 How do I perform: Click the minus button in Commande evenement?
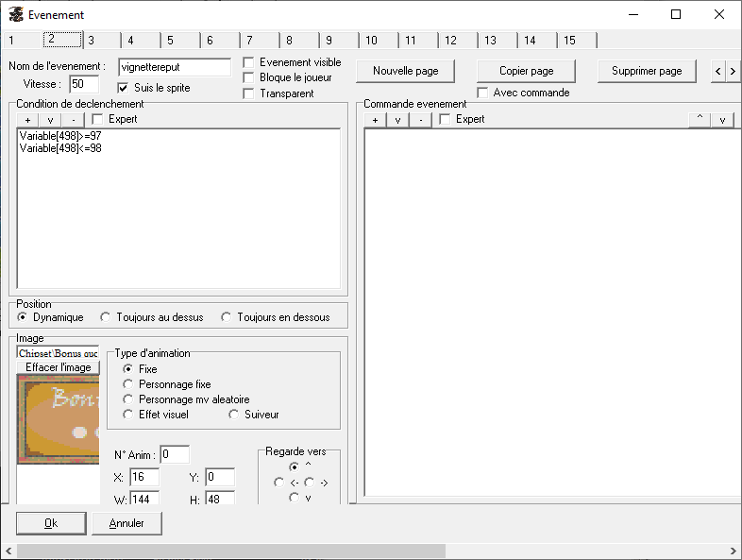point(420,120)
